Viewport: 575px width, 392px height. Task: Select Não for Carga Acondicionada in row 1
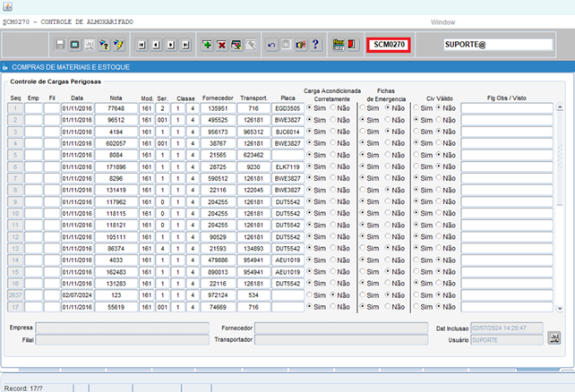click(x=332, y=107)
